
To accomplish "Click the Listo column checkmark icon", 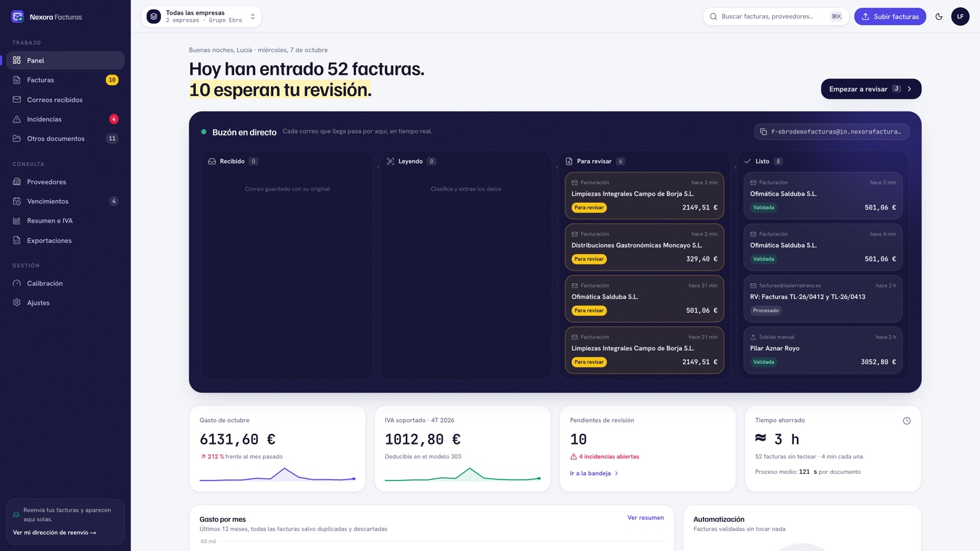I will (747, 162).
